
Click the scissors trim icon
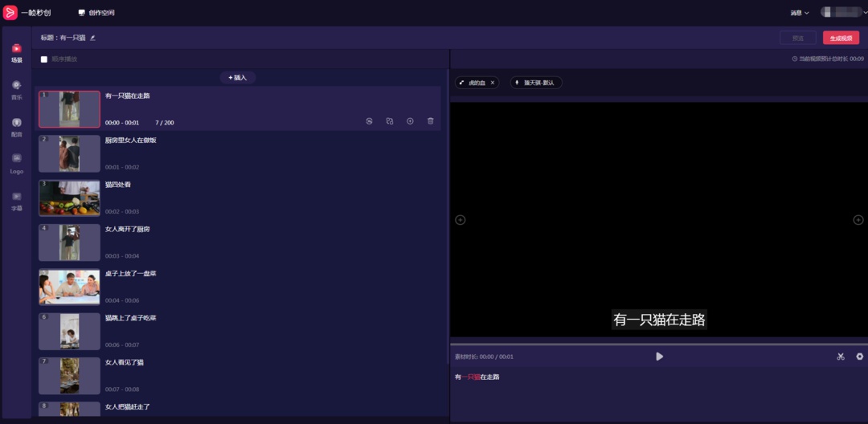click(841, 357)
